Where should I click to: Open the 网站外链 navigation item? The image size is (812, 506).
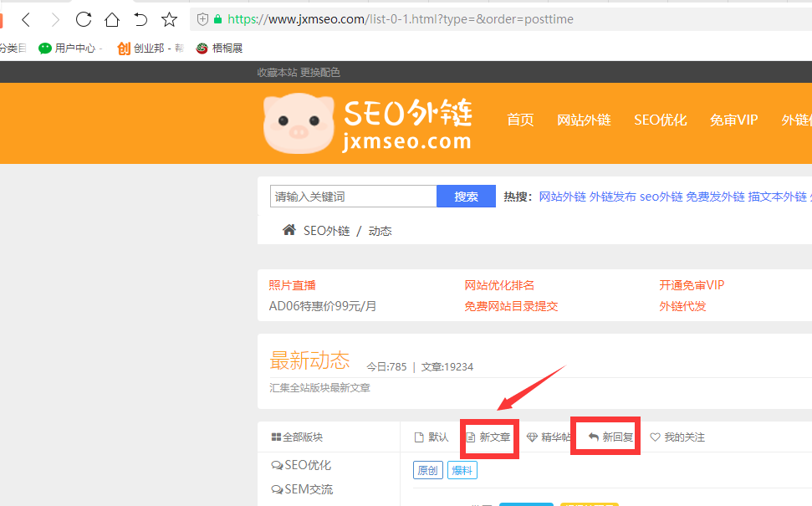tap(584, 120)
